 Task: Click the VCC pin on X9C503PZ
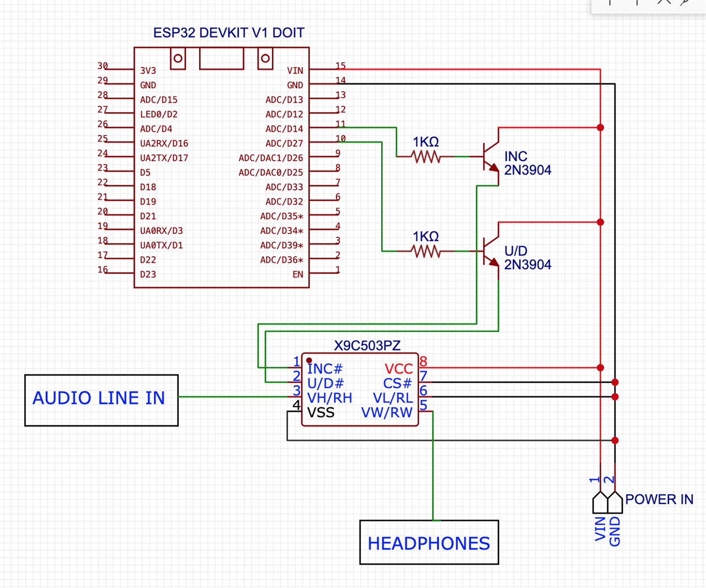399,368
